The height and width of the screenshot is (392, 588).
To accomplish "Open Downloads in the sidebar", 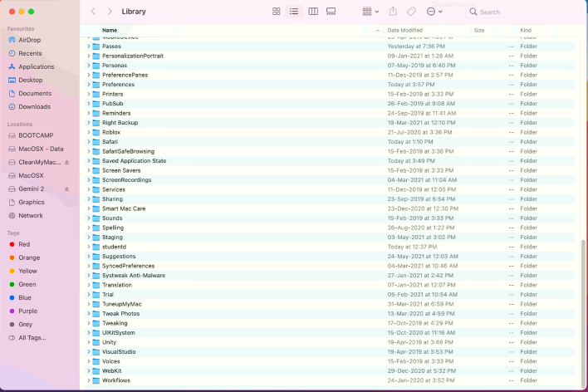I will [35, 106].
